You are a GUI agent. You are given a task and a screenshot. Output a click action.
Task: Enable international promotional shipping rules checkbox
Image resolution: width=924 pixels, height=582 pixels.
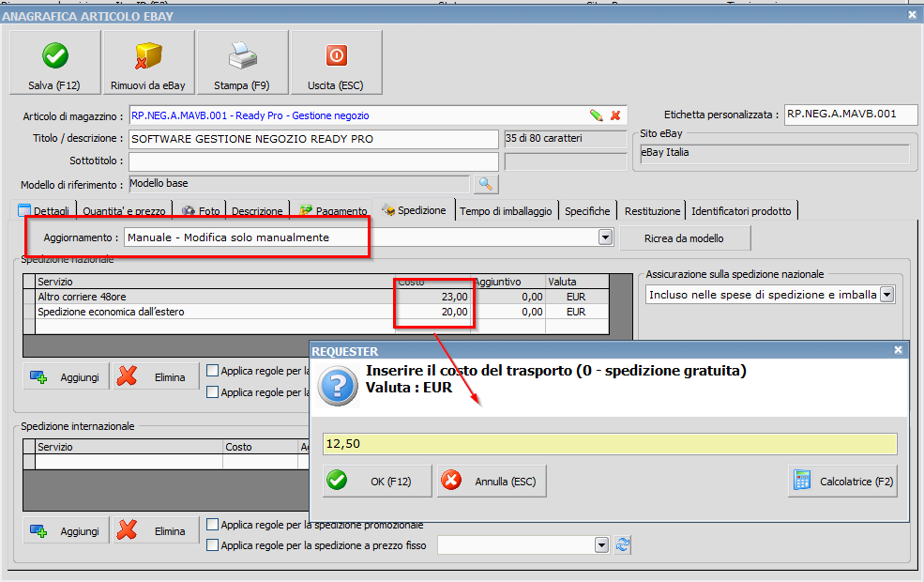213,524
